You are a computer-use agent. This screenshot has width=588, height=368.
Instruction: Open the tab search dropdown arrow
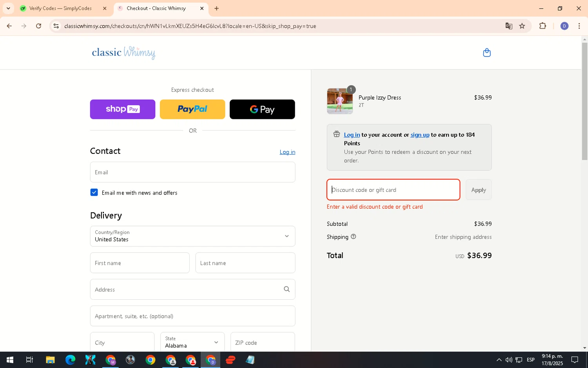coord(8,8)
